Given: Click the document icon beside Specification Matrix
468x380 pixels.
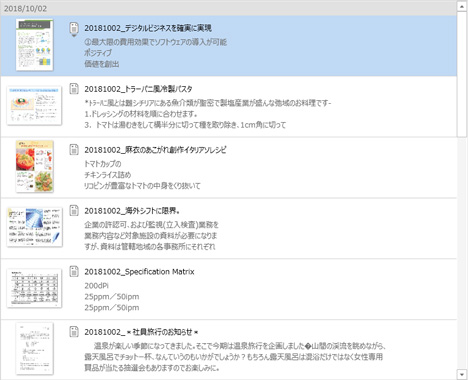Looking at the screenshot, I should click(x=74, y=271).
